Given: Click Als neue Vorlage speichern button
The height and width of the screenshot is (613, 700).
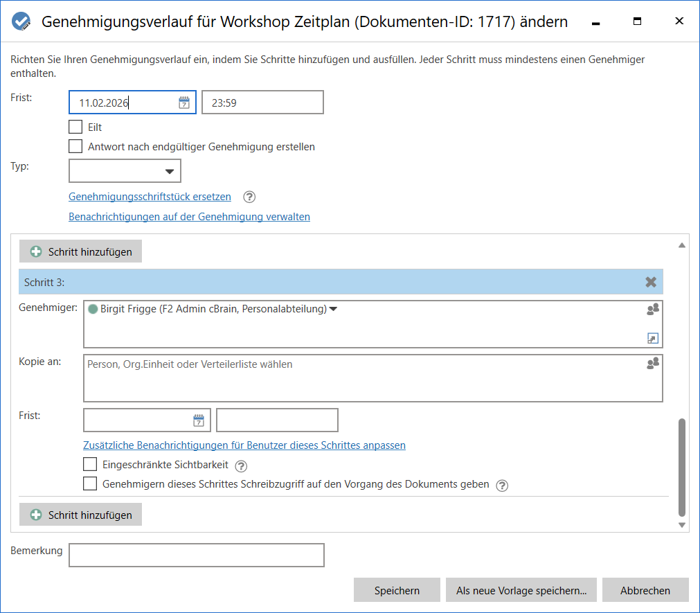Looking at the screenshot, I should (521, 590).
